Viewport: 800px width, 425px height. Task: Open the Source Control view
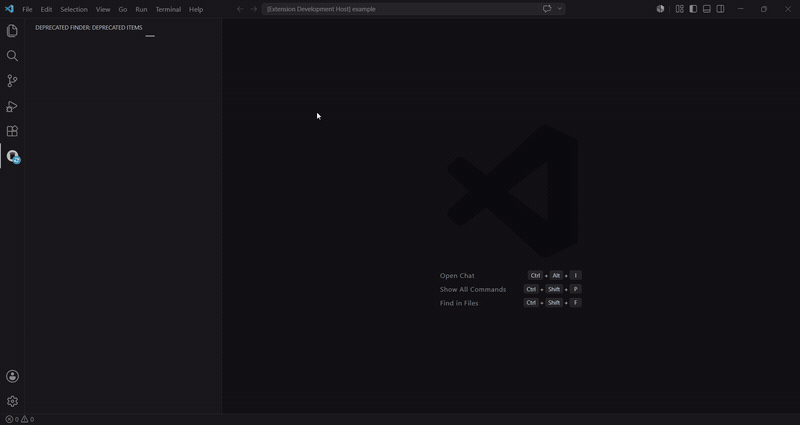[x=12, y=81]
